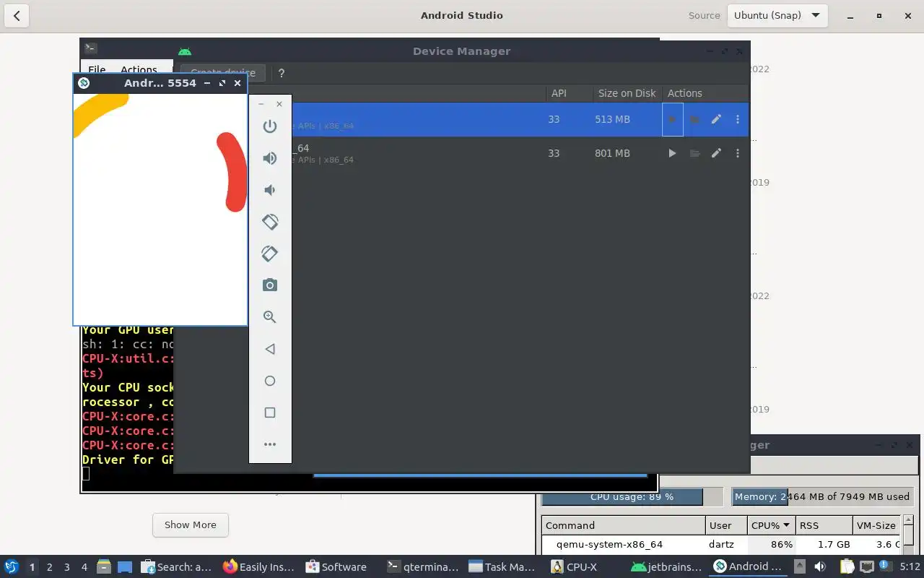Switch to workspace 4 in the taskbar
This screenshot has height=578, width=924.
pos(84,567)
